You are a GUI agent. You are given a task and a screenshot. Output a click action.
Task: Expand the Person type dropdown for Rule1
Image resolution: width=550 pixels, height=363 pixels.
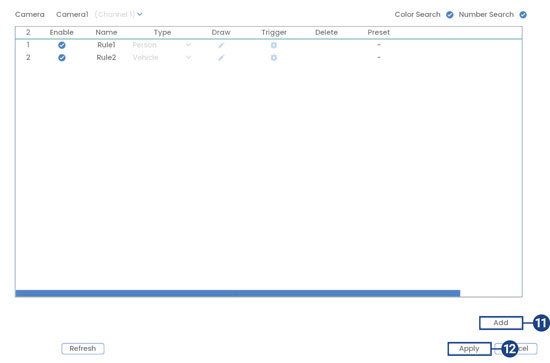tap(162, 45)
